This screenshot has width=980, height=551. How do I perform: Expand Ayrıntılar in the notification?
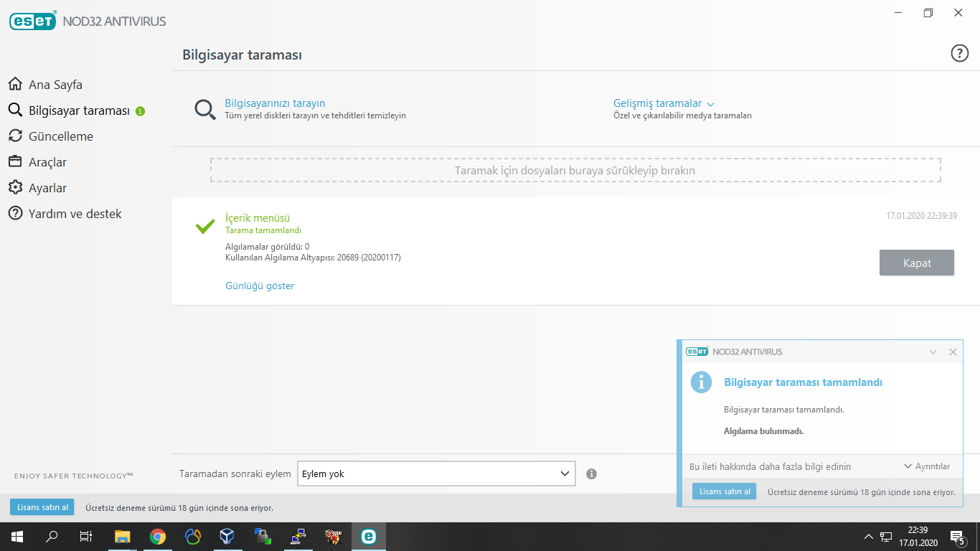pyautogui.click(x=927, y=466)
